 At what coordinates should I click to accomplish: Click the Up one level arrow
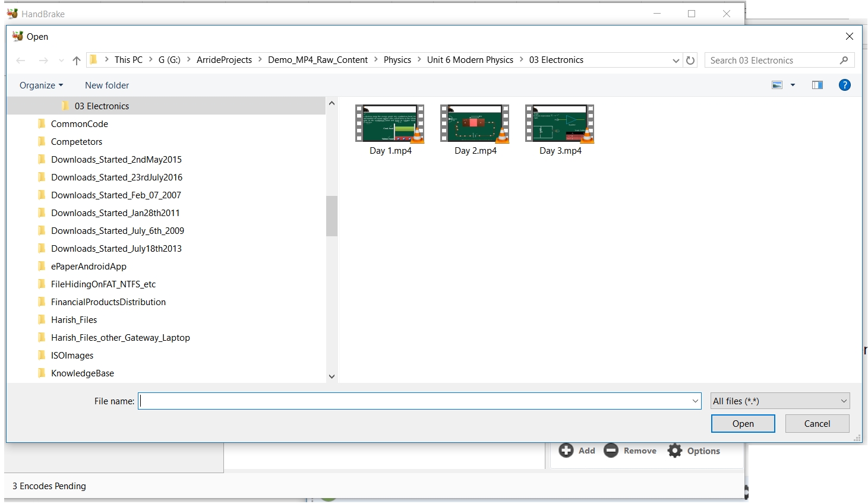click(77, 61)
